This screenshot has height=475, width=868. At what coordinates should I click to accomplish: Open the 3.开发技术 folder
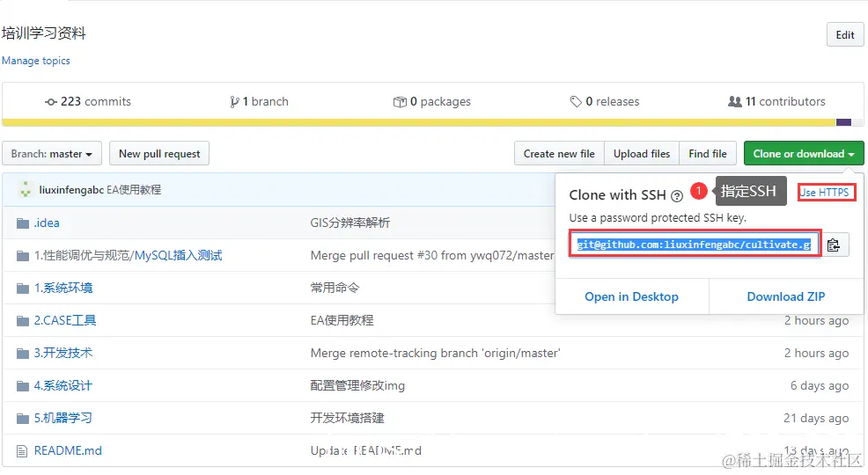tap(63, 354)
